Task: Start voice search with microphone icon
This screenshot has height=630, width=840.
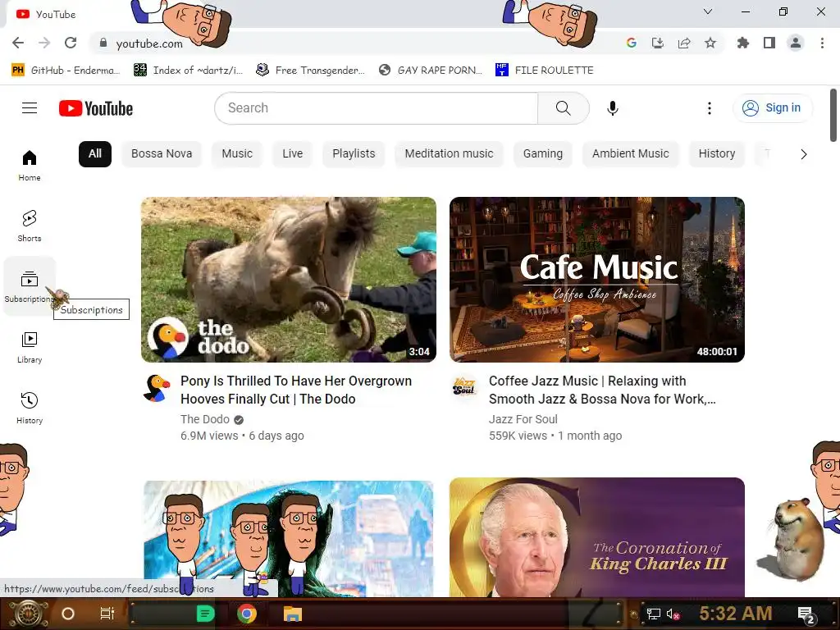Action: point(612,108)
